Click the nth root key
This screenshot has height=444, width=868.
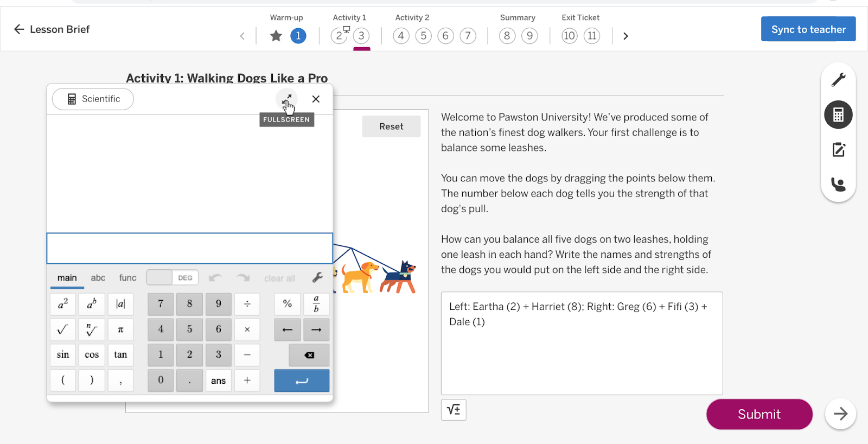tap(92, 329)
